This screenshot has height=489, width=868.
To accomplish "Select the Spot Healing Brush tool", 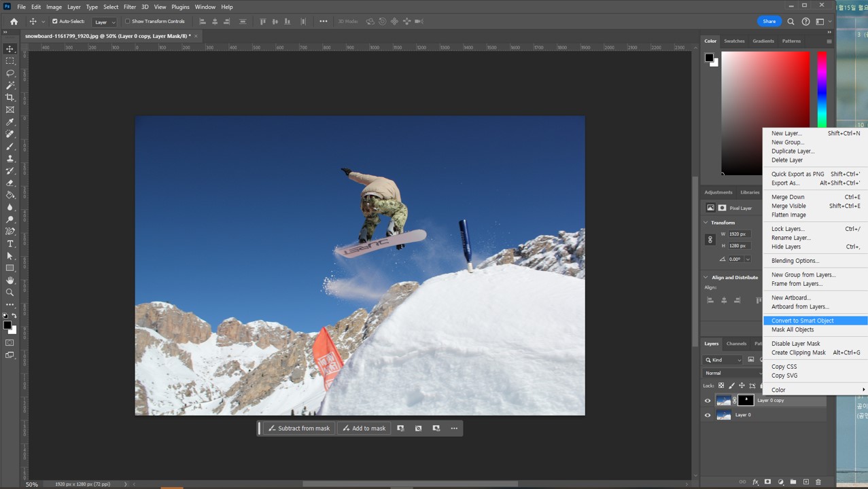I will point(10,134).
